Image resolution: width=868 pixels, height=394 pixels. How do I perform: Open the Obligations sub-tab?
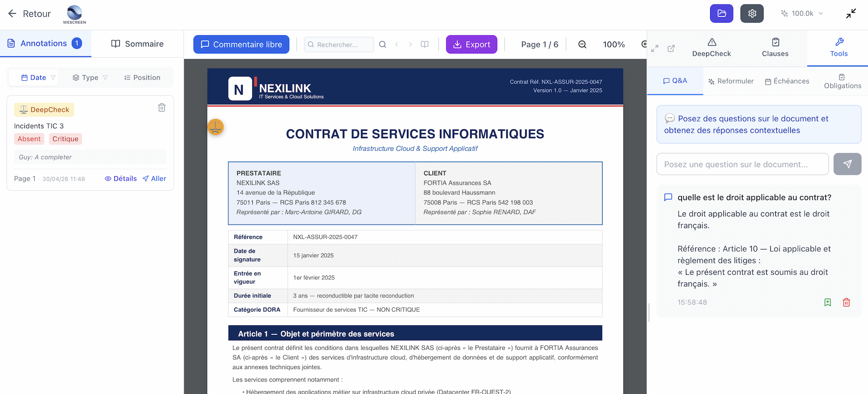(x=842, y=81)
